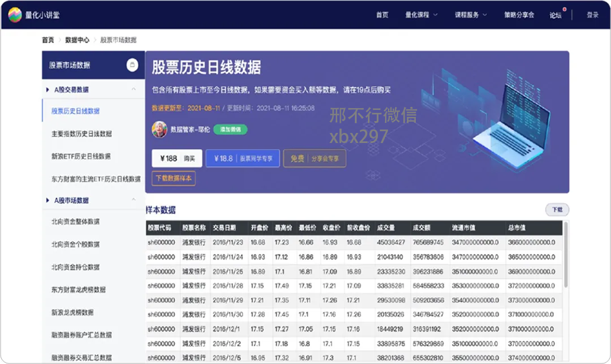The image size is (611, 364).
Task: Collapse the A股交易数据 section chevron
Action: coord(134,89)
